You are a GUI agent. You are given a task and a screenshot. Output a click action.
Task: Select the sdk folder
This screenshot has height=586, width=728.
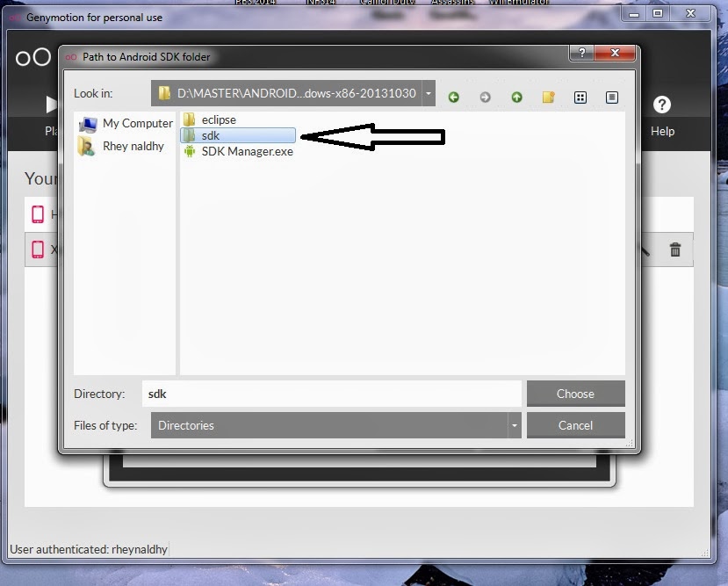pos(238,135)
